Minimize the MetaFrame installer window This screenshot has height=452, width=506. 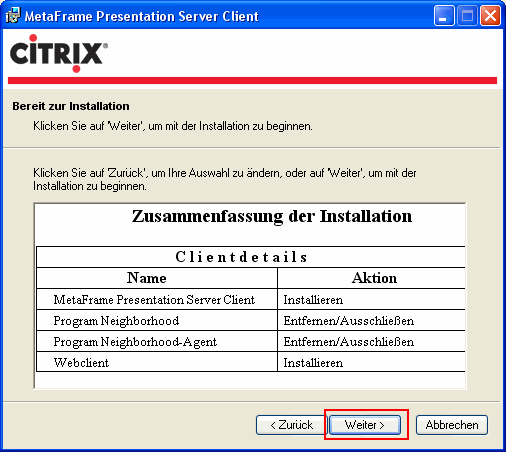(444, 16)
